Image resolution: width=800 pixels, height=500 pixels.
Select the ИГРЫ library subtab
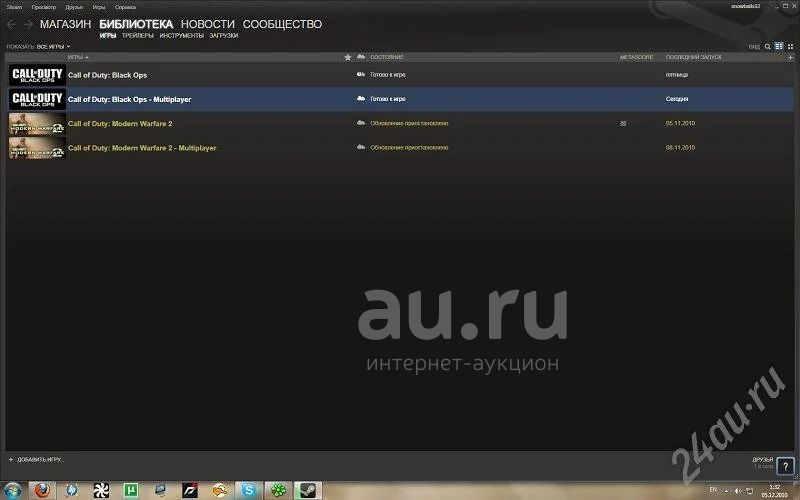coord(108,36)
